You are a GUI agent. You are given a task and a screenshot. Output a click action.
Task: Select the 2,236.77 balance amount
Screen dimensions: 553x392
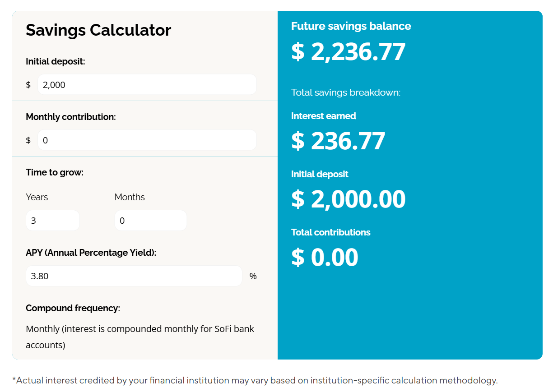348,51
